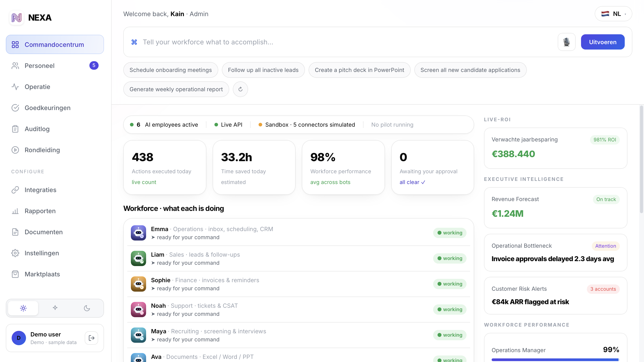The width and height of the screenshot is (644, 362).
Task: Click the Instellingen gear icon
Action: click(x=15, y=253)
